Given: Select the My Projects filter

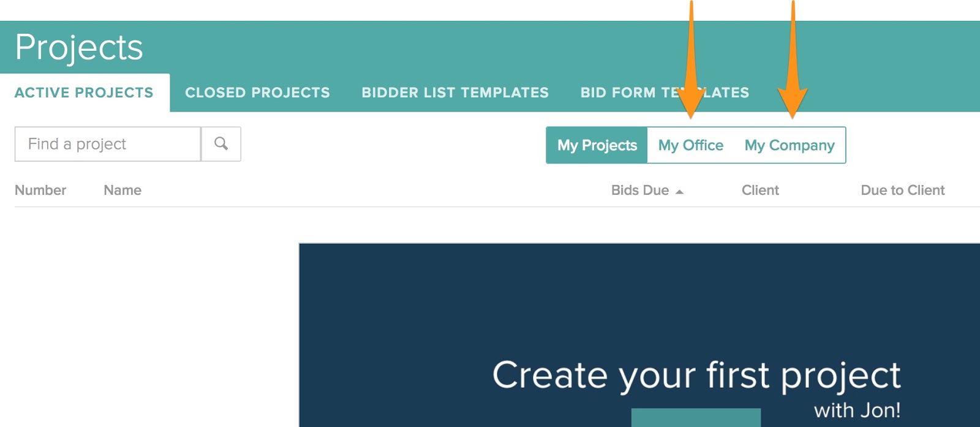Looking at the screenshot, I should pyautogui.click(x=597, y=145).
